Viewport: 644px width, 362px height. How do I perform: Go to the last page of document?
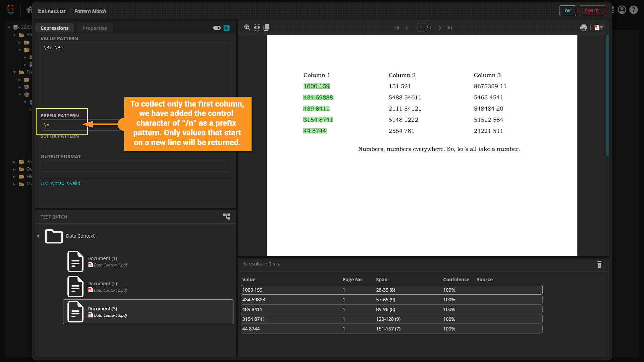point(450,28)
